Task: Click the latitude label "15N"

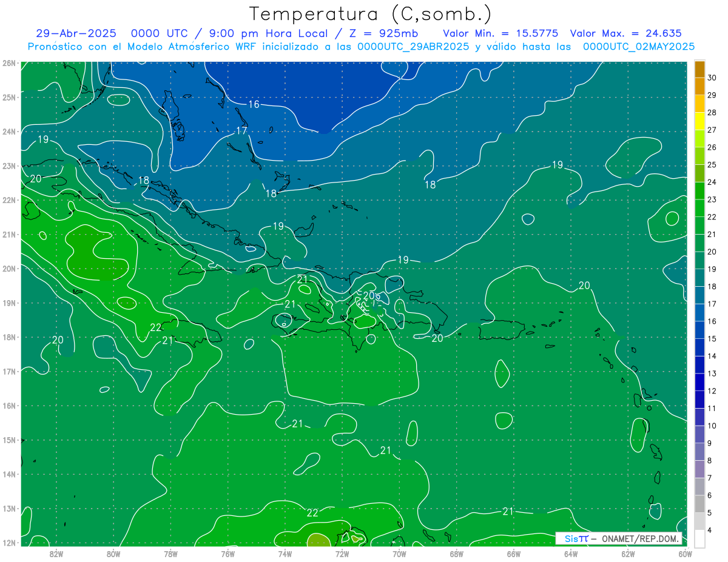Action: point(8,440)
